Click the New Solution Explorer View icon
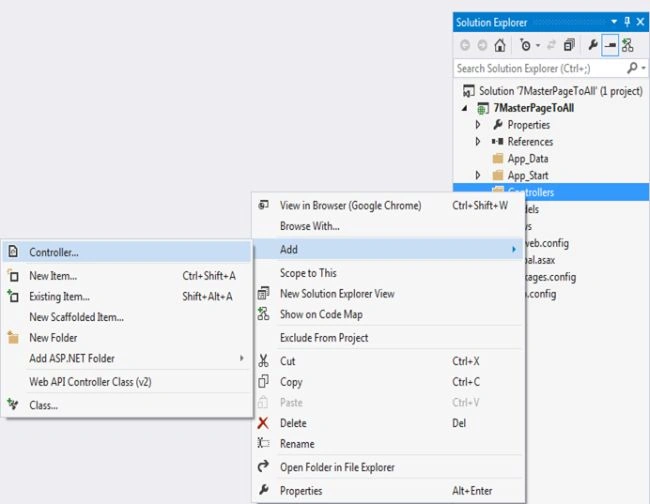The image size is (650, 504). [263, 293]
